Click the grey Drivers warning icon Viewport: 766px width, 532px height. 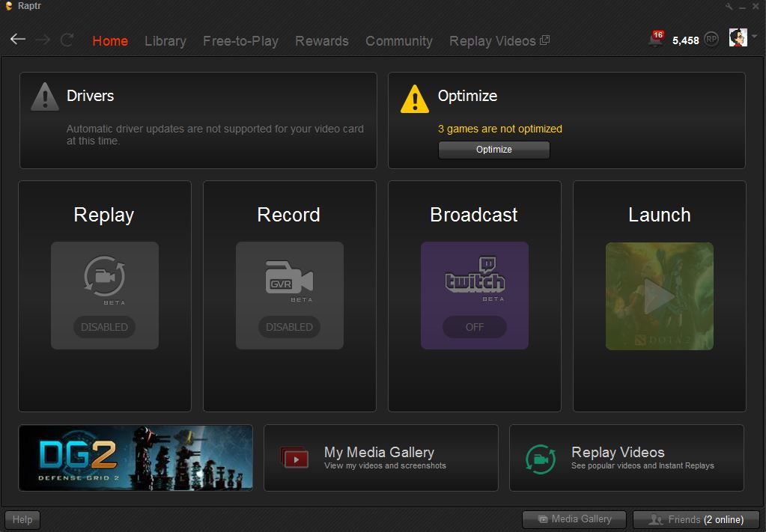pyautogui.click(x=45, y=97)
